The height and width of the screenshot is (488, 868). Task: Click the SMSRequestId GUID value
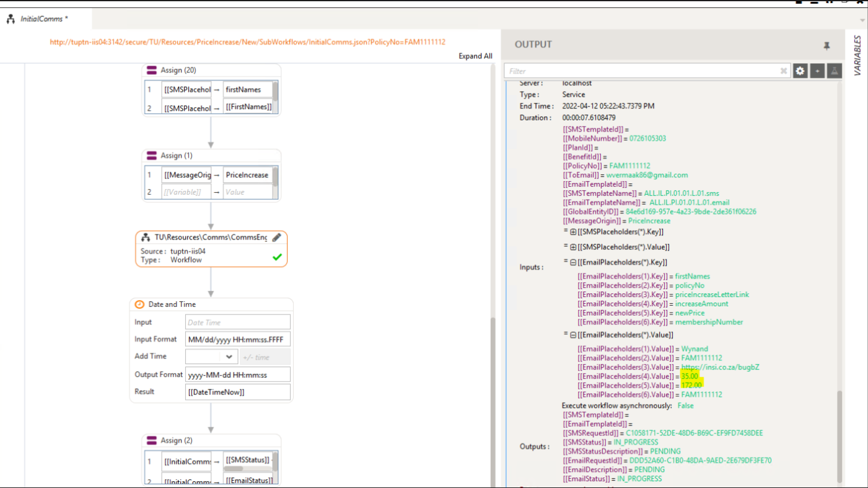[x=694, y=433]
